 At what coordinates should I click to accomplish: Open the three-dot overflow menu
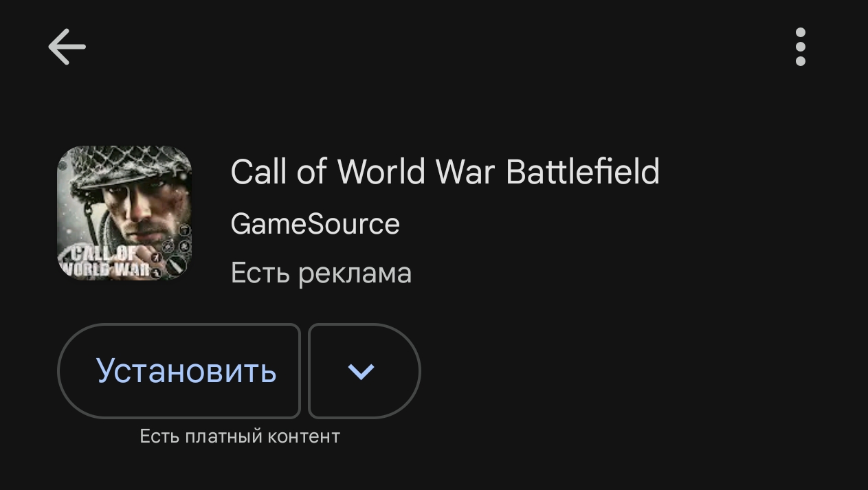(x=800, y=47)
